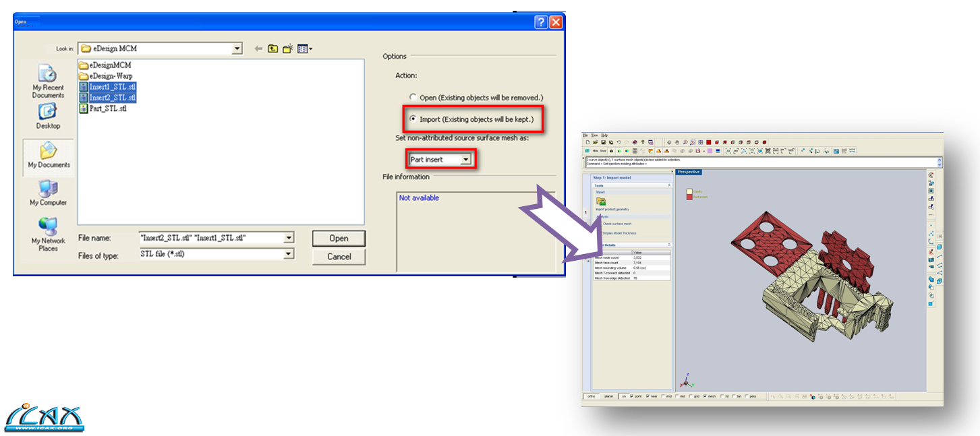
Task: Select the Zoom magnifier tool
Action: [685, 142]
